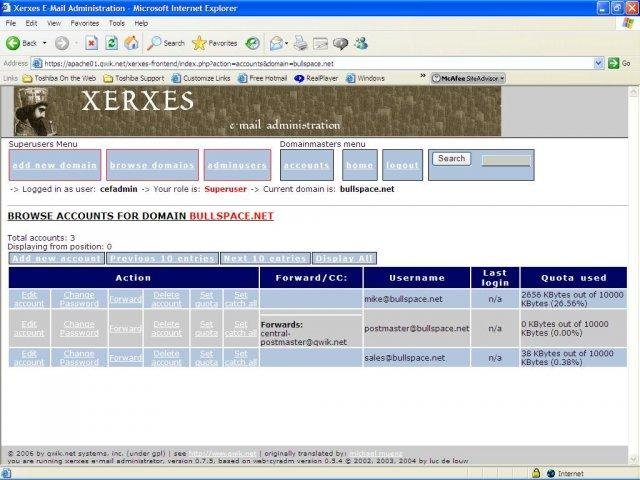Open the History icon in the toolbar

(253, 43)
